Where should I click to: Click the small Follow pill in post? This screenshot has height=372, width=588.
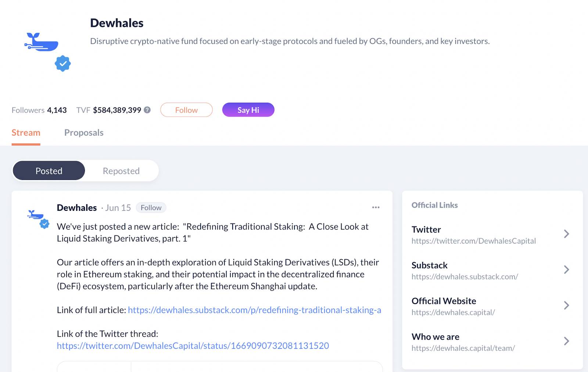click(x=151, y=208)
